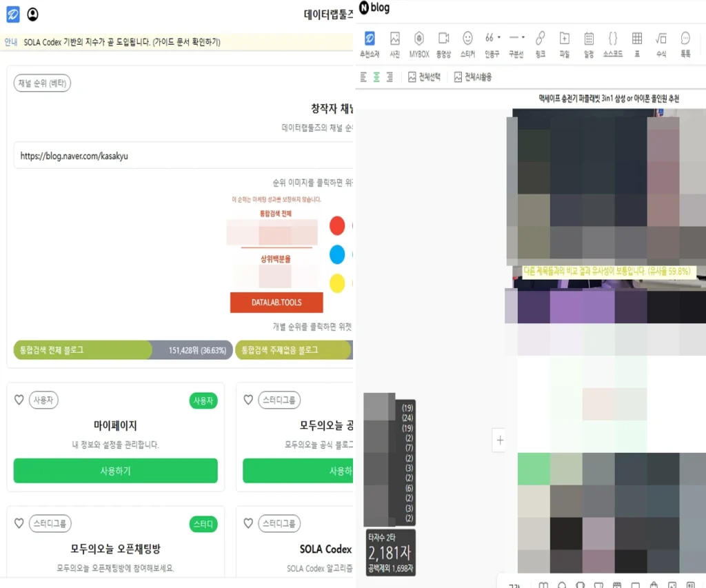Toggle the heart on the SOLA Codex card
Viewport: 706px width, 588px height.
[248, 524]
